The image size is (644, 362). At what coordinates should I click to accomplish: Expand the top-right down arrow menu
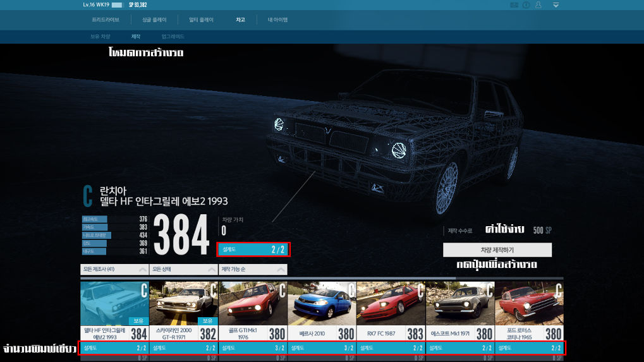click(x=556, y=5)
